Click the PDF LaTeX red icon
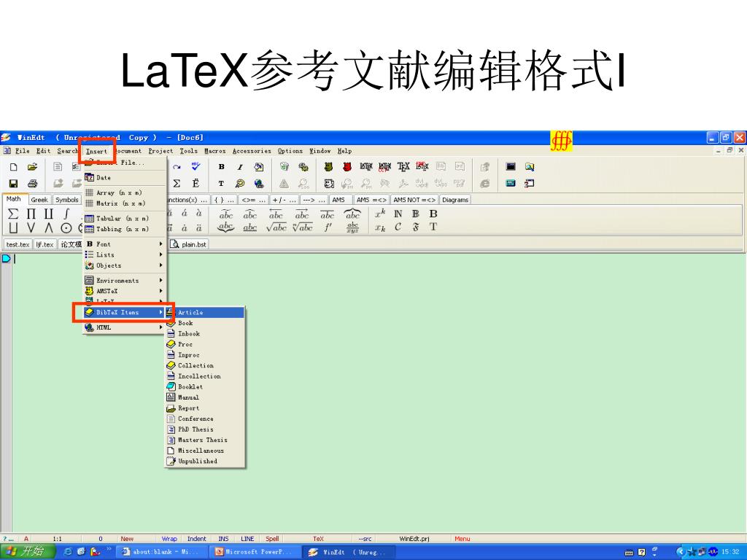The image size is (747, 560). [x=422, y=167]
